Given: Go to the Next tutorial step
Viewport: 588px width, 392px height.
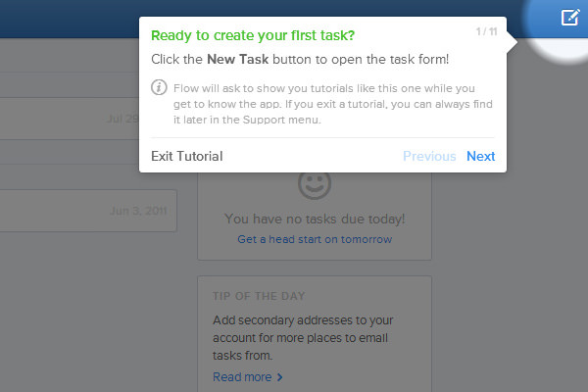Looking at the screenshot, I should click(481, 156).
